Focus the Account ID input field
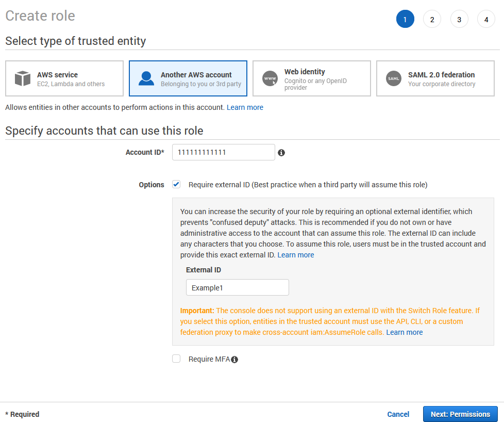Screen dimensions: 504x422 pyautogui.click(x=223, y=152)
